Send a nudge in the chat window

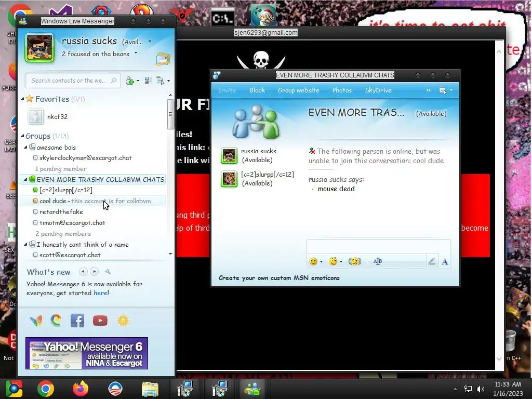coord(354,261)
